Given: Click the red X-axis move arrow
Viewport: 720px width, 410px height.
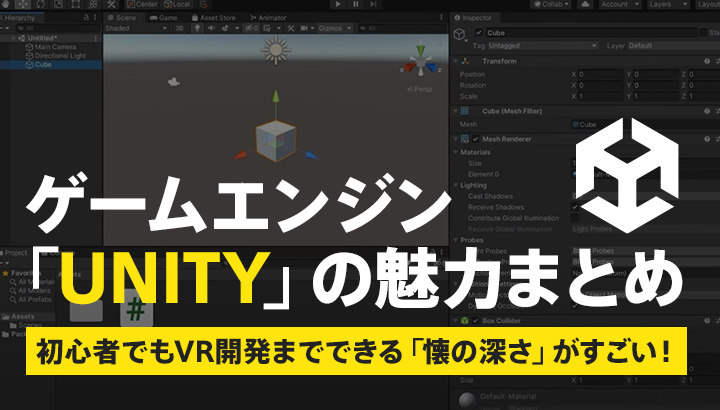Looking at the screenshot, I should 241,155.
